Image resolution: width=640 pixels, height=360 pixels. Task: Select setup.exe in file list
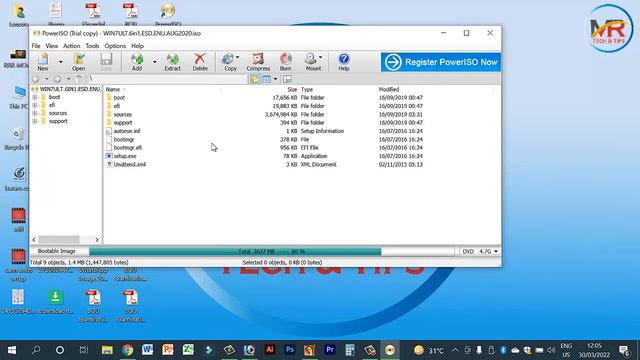[x=125, y=156]
